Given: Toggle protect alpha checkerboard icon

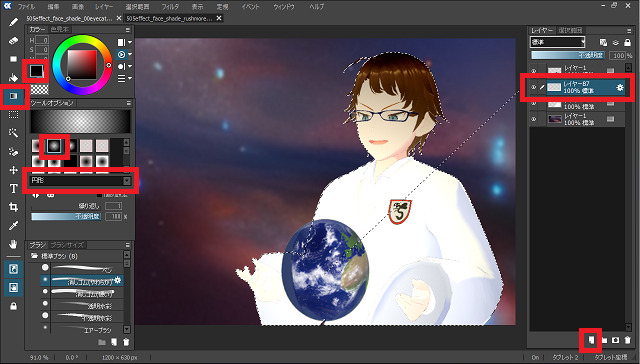Looking at the screenshot, I should (x=603, y=42).
